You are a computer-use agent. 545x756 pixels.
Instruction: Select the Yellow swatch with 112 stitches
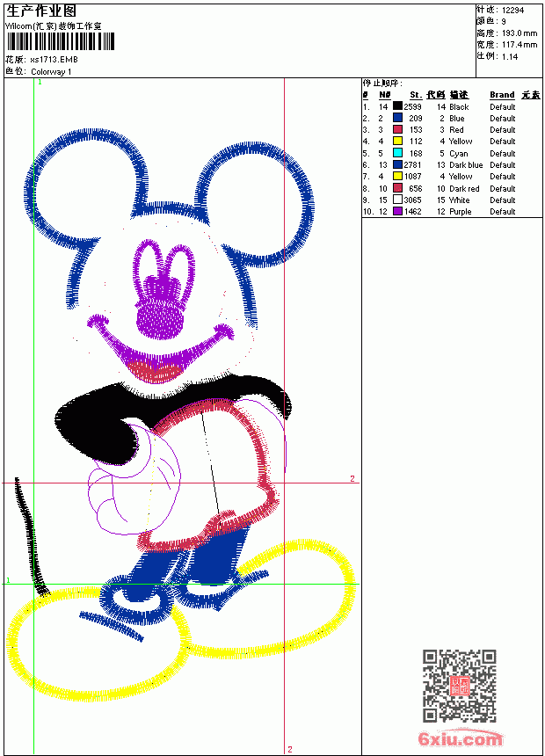click(397, 141)
